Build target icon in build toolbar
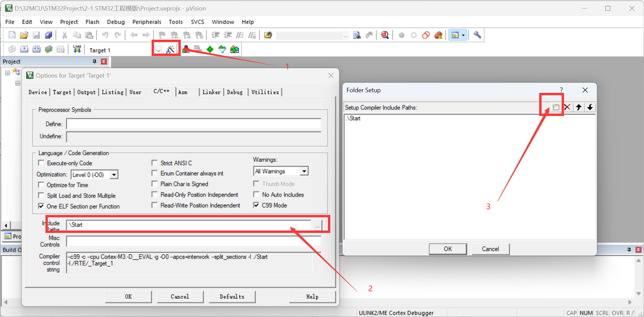Image resolution: width=644 pixels, height=317 pixels. [24, 49]
